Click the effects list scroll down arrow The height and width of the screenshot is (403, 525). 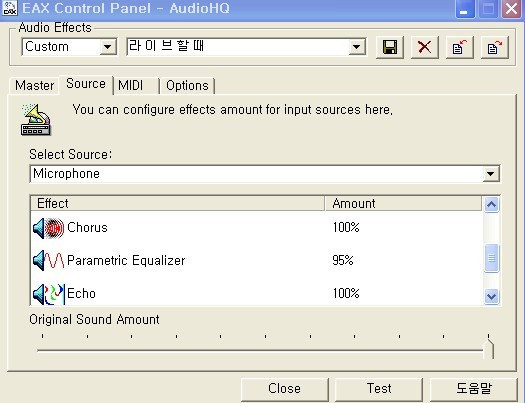pos(491,296)
